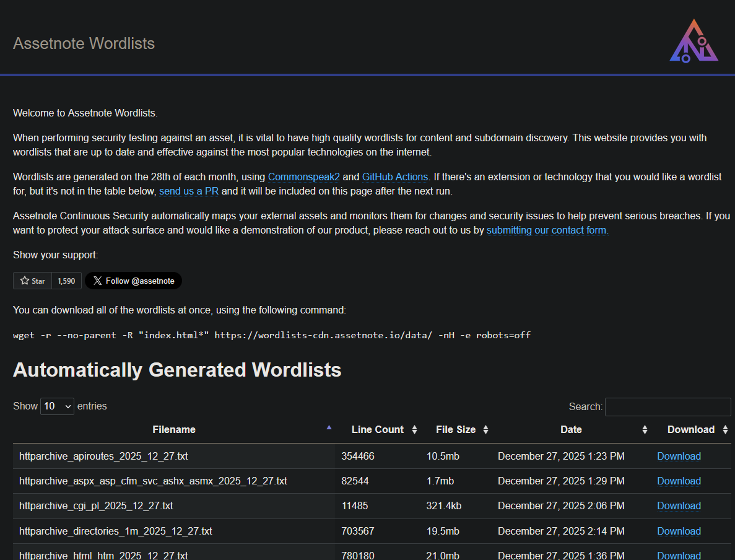Click file size 19.5mb

(443, 532)
